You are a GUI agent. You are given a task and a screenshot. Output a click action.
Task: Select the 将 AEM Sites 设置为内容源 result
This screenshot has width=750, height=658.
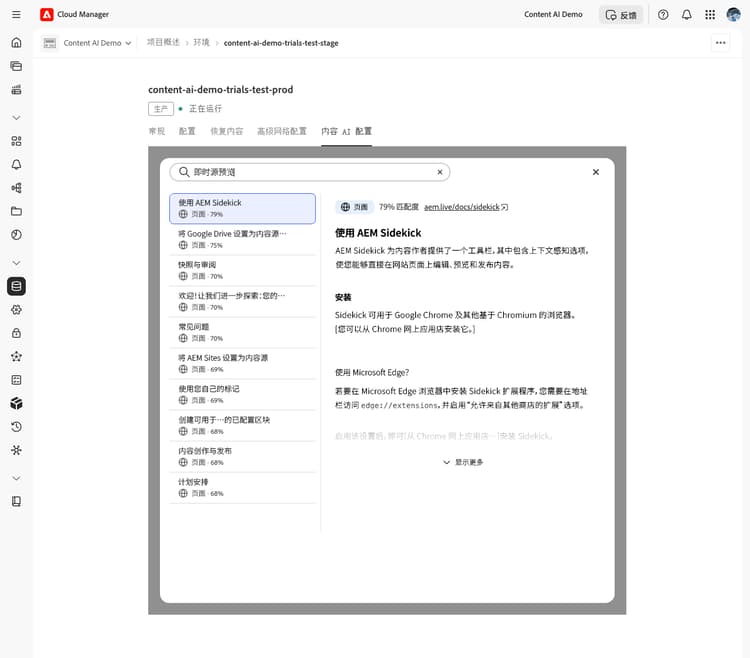(x=243, y=363)
